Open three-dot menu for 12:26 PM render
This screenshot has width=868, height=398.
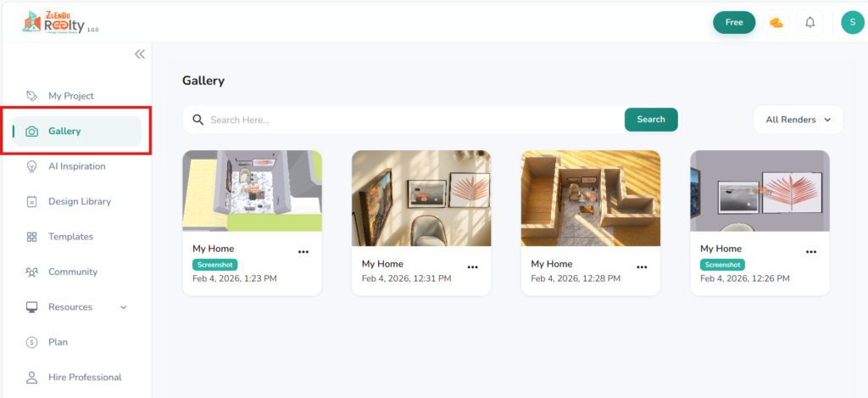pyautogui.click(x=810, y=252)
